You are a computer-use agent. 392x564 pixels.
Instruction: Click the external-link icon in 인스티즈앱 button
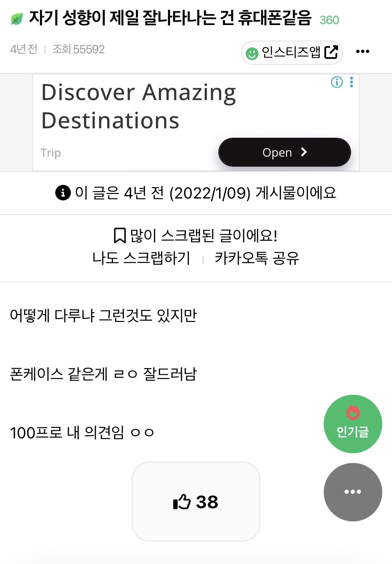tap(331, 52)
